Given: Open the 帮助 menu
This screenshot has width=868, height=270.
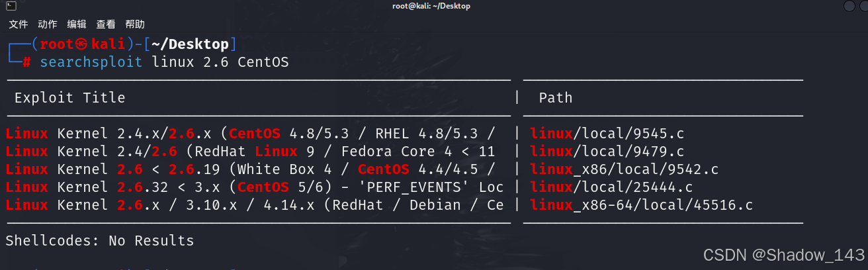Looking at the screenshot, I should pos(134,24).
